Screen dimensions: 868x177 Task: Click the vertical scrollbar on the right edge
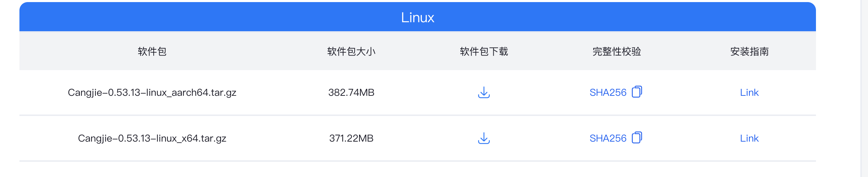click(864, 88)
